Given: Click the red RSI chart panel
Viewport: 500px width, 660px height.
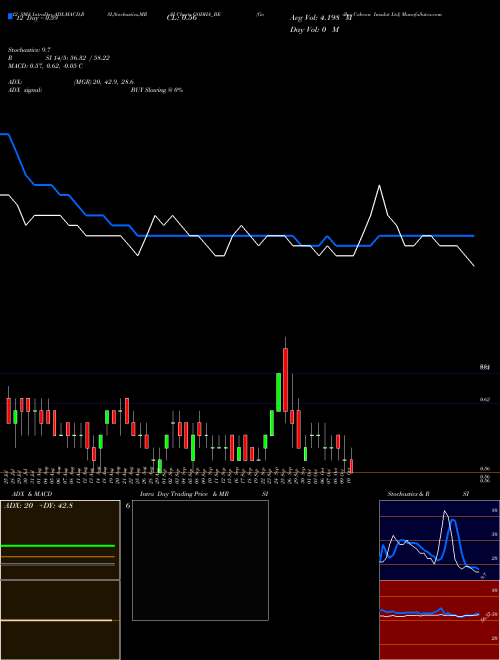Looking at the screenshot, I should [439, 620].
